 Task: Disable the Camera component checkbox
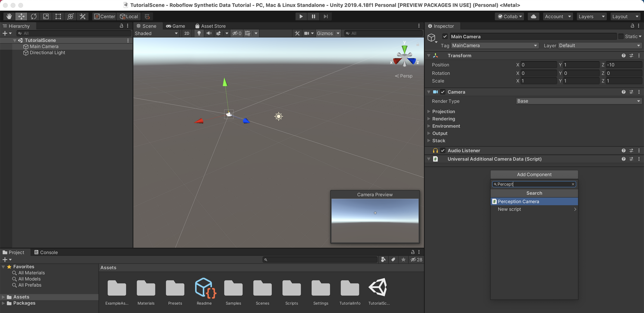pos(443,92)
